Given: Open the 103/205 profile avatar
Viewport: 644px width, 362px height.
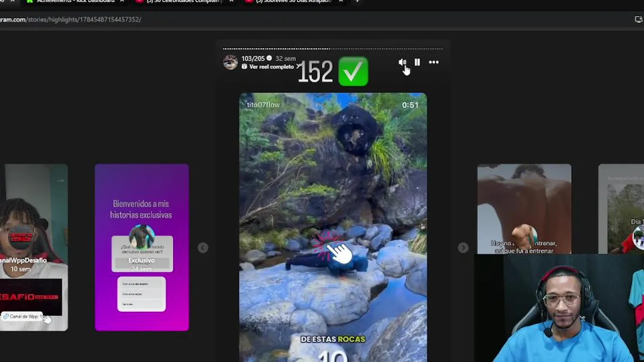Looking at the screenshot, I should click(x=230, y=62).
